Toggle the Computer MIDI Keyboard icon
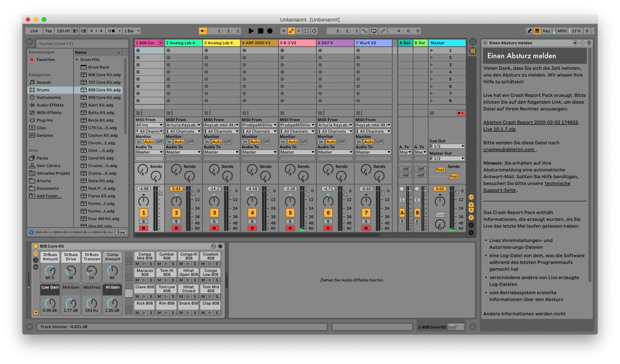Screen dimensions: 620x364 tap(537, 30)
